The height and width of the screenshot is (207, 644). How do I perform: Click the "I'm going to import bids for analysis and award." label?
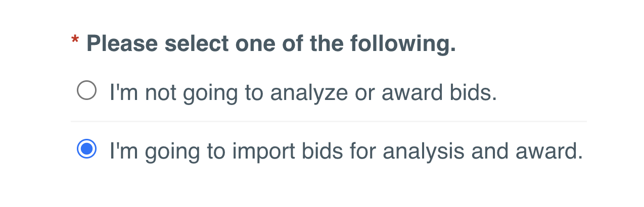click(346, 150)
